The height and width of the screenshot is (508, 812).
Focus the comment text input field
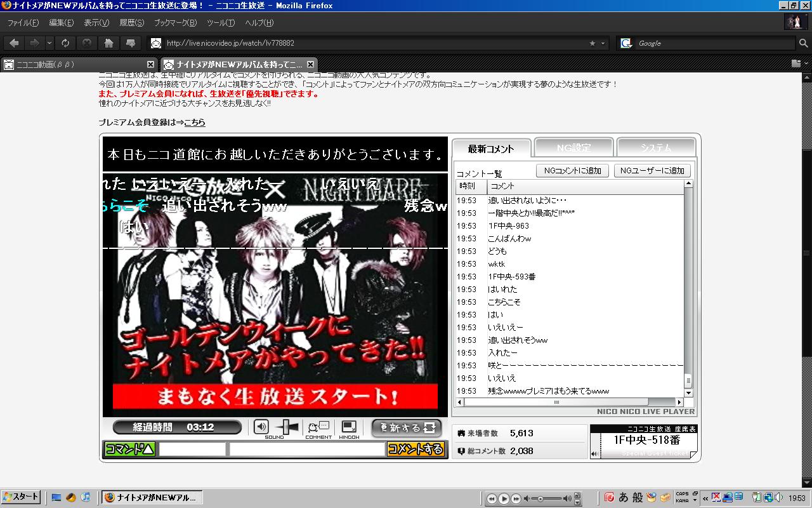[x=308, y=450]
